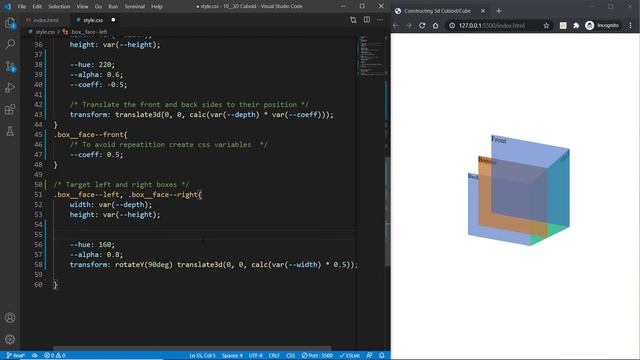Image resolution: width=640 pixels, height=360 pixels.
Task: Click empty line 55 in the editor
Action: 204,234
